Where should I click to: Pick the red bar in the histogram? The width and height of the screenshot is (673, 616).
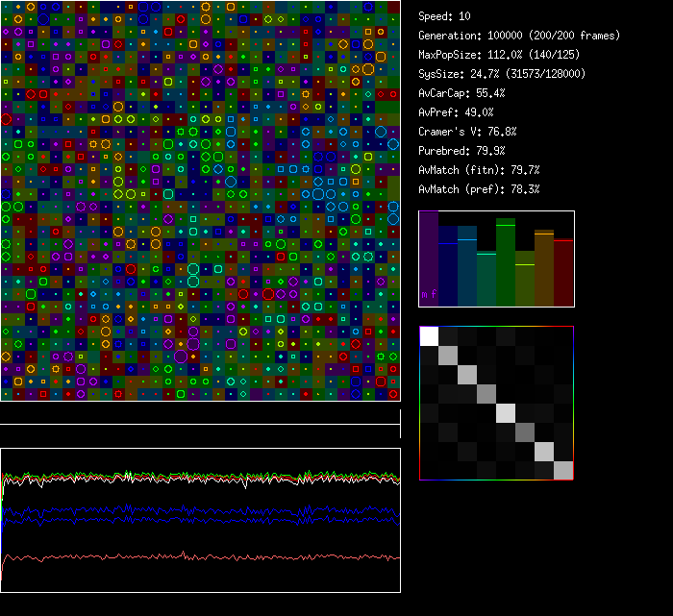click(x=563, y=273)
